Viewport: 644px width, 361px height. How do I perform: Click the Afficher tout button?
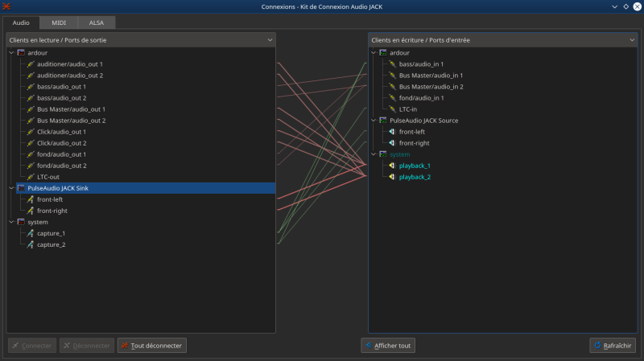(x=388, y=346)
